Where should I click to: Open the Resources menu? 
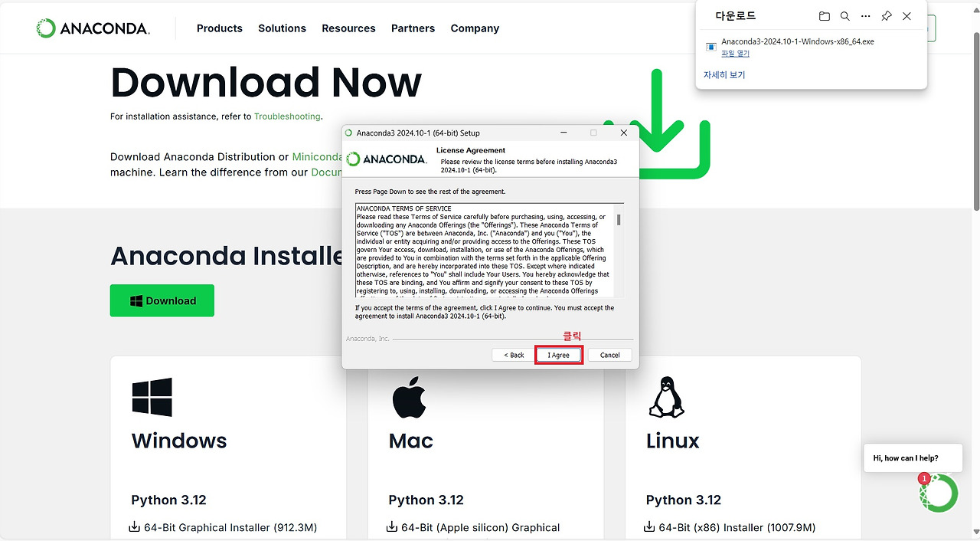[348, 28]
